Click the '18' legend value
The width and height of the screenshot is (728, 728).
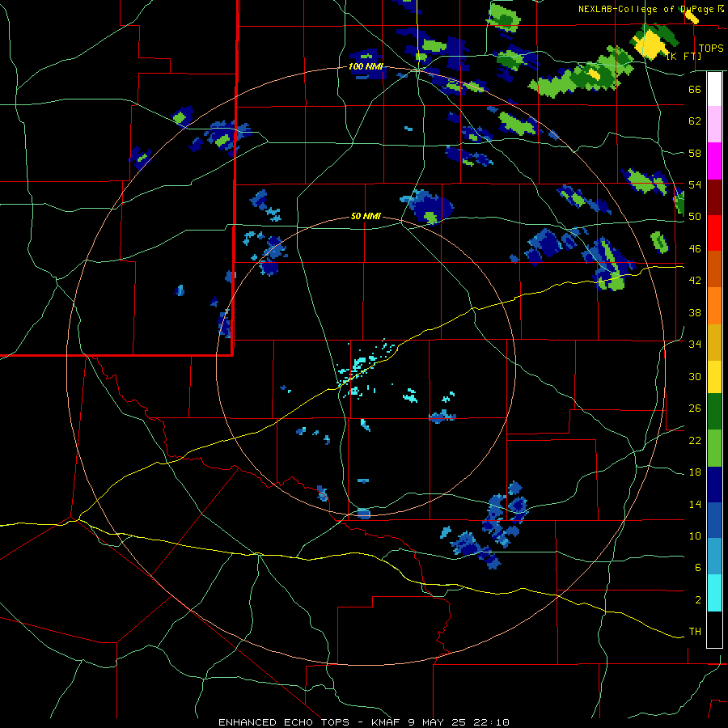[x=695, y=472]
